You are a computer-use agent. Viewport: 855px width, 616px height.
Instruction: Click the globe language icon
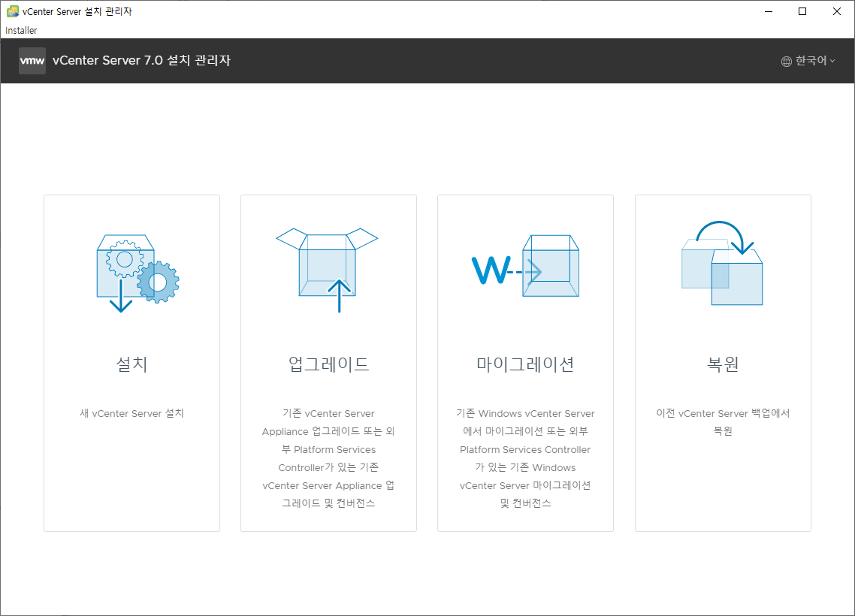point(787,61)
